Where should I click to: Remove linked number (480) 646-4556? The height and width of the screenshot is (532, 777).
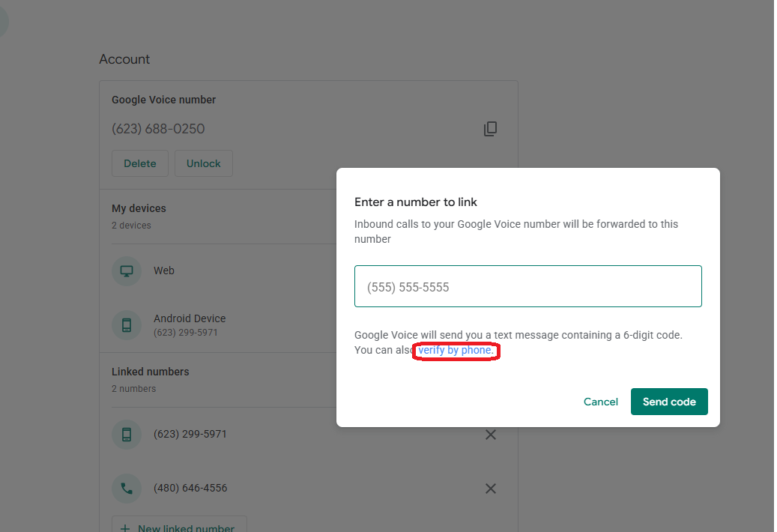coord(491,489)
